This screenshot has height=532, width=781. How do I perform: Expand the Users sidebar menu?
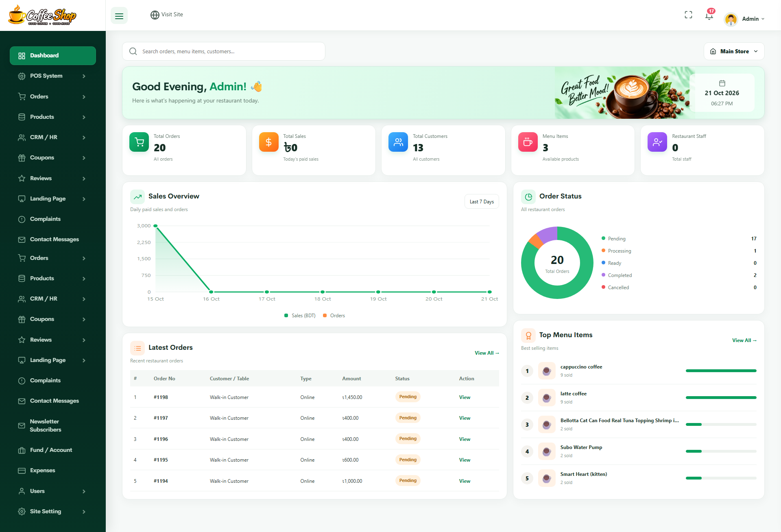(x=52, y=491)
